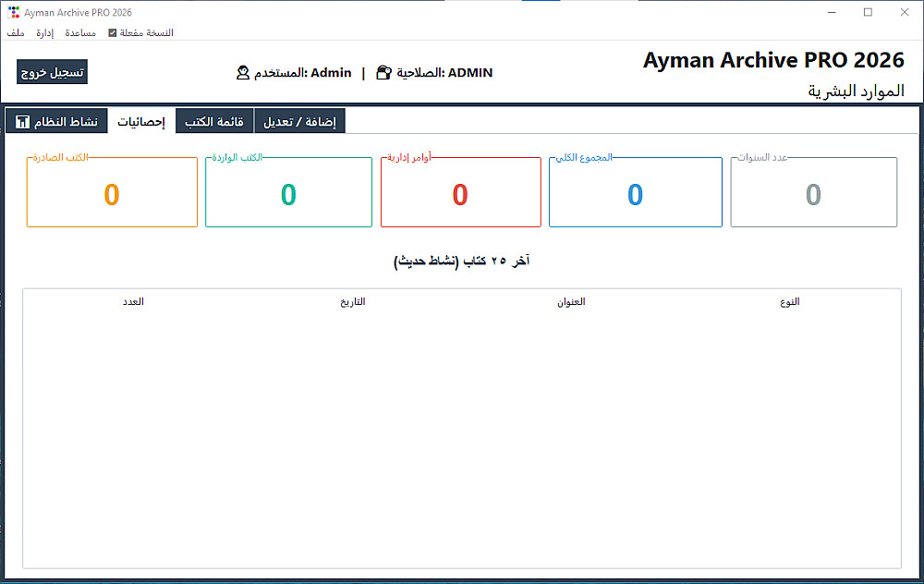Click the عدد السنوات statistics card
The width and height of the screenshot is (924, 584).
coord(814,191)
